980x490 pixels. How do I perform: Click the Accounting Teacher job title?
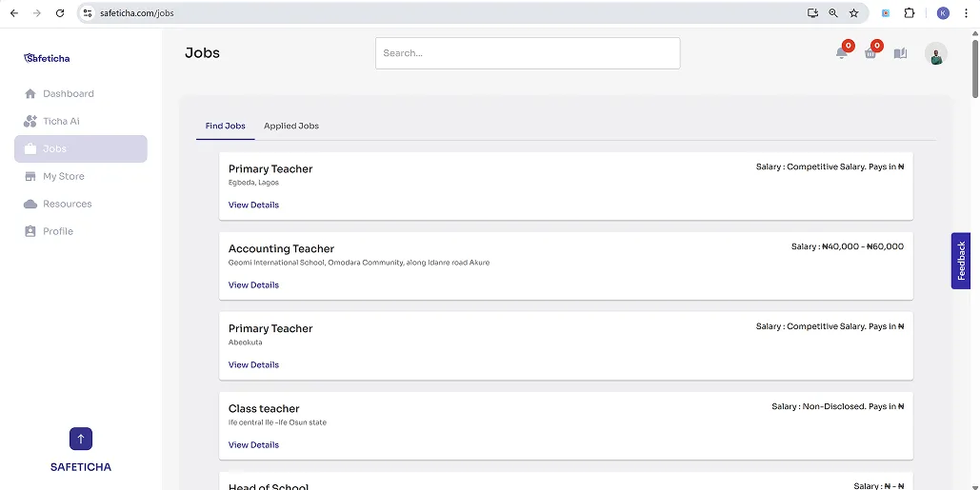coord(281,248)
